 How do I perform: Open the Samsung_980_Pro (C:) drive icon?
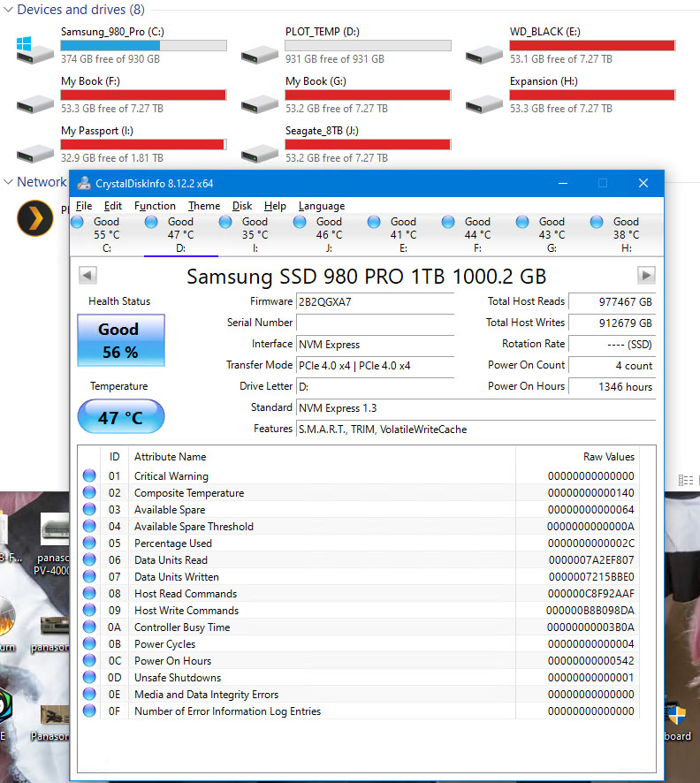(34, 49)
